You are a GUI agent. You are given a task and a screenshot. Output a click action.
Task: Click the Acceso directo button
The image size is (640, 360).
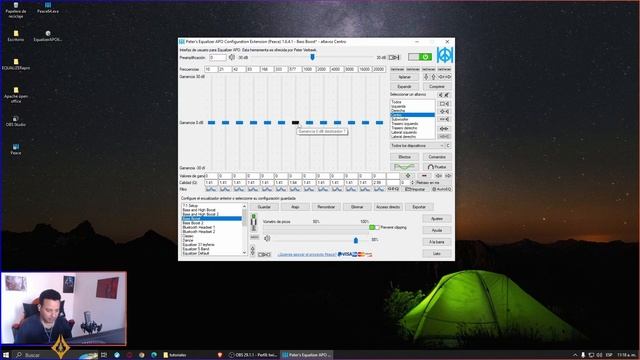click(388, 207)
